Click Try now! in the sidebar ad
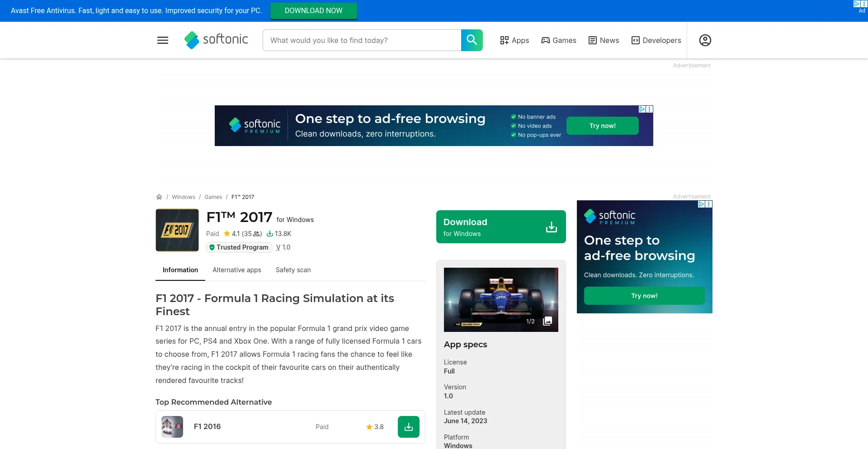The width and height of the screenshot is (868, 449). click(x=644, y=296)
